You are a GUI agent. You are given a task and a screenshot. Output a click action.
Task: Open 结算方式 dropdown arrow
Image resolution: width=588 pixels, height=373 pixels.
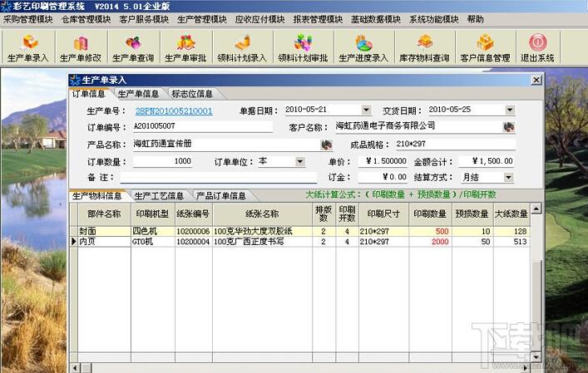508,177
